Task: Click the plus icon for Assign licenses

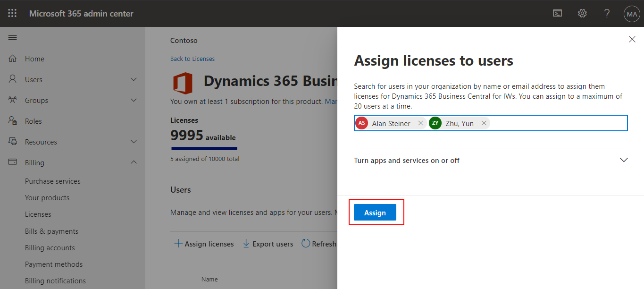Action: pyautogui.click(x=178, y=243)
